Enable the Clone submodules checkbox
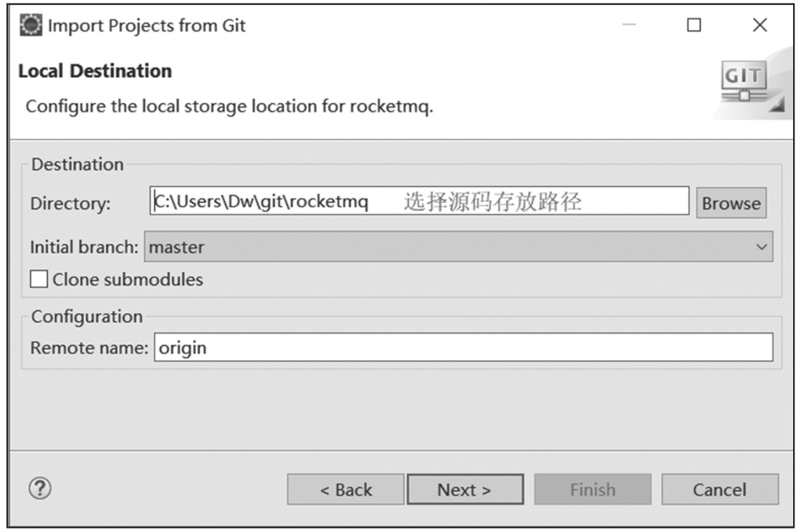 click(39, 279)
